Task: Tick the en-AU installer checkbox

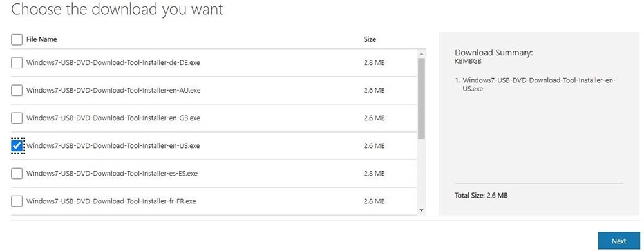Action: point(17,90)
